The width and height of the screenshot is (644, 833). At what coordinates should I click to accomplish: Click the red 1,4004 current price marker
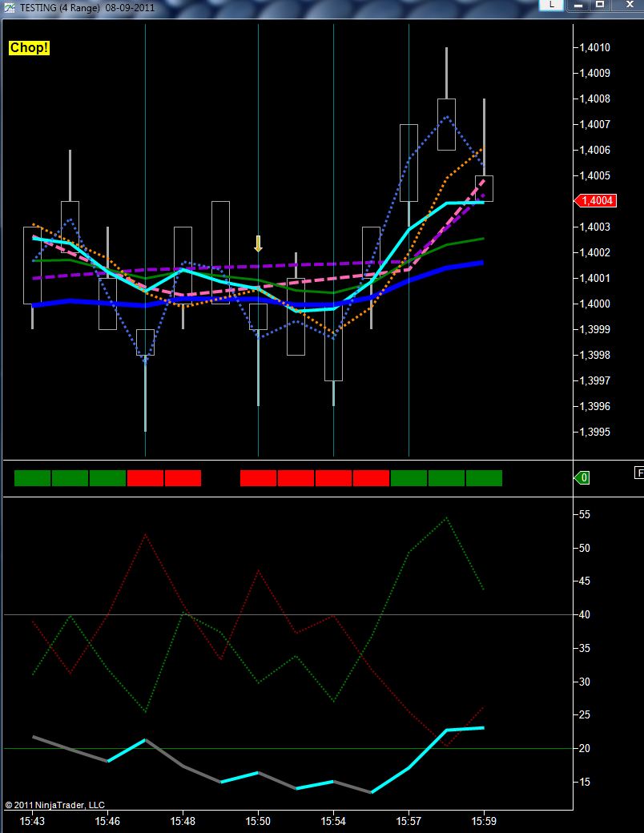coord(596,201)
